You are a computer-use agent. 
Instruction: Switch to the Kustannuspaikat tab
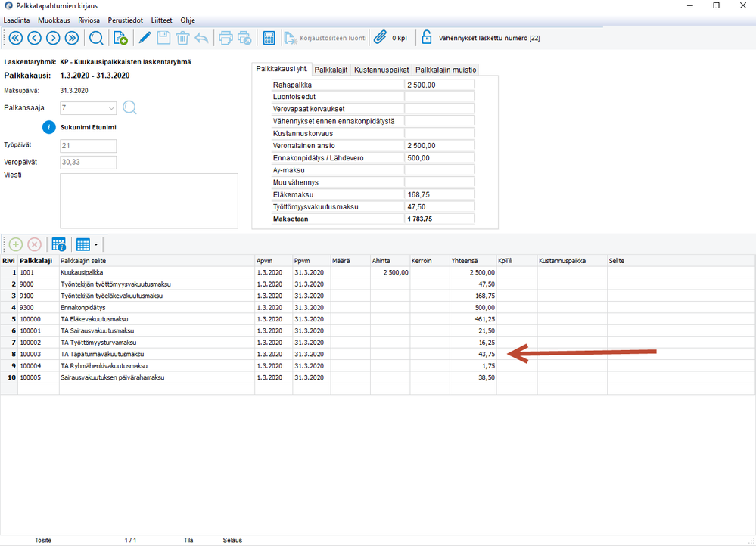tap(381, 70)
